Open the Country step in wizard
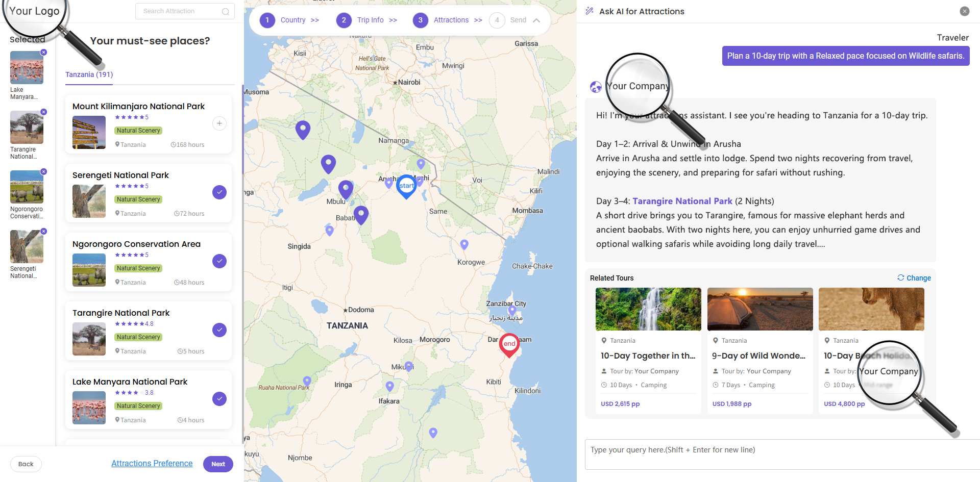Viewport: 980px width, 482px height. (292, 20)
